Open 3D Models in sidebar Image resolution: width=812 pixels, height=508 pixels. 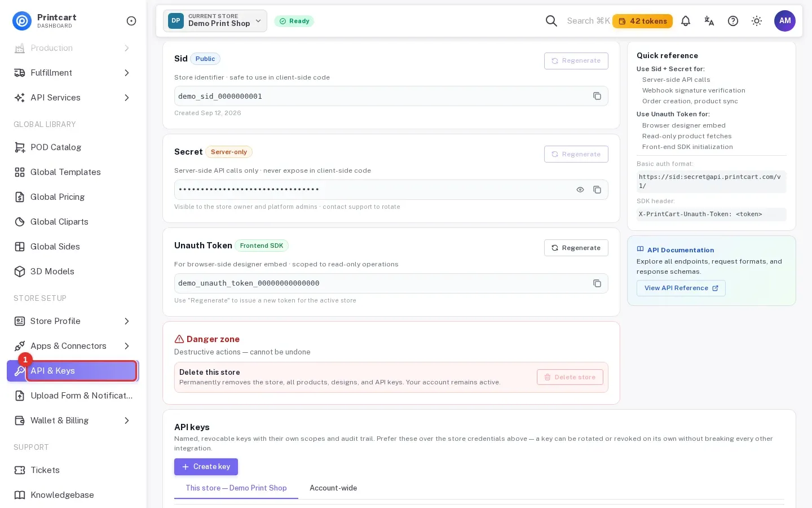(72, 271)
